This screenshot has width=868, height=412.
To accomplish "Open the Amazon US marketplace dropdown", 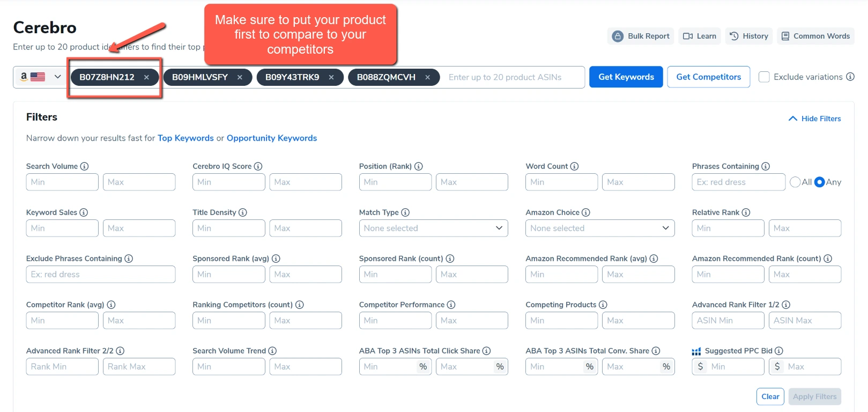I will coord(40,77).
